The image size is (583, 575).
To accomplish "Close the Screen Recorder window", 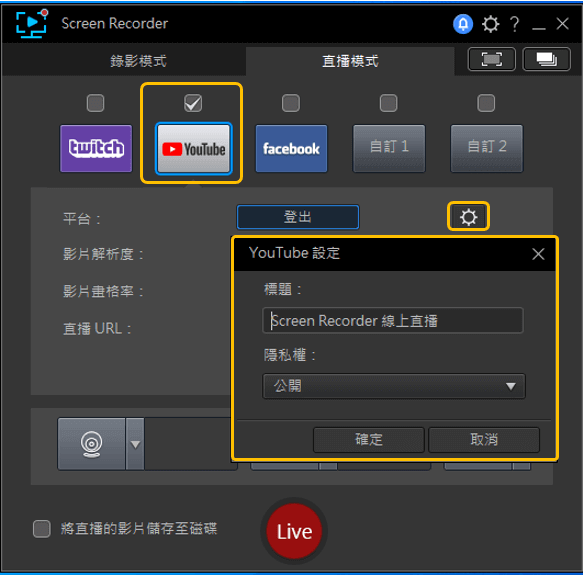I will 563,24.
